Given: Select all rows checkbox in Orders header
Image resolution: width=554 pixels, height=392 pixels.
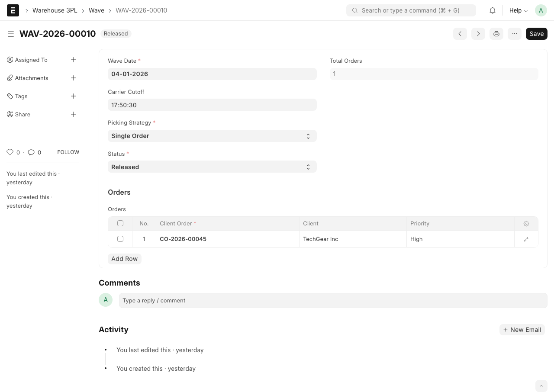Looking at the screenshot, I should pos(120,223).
